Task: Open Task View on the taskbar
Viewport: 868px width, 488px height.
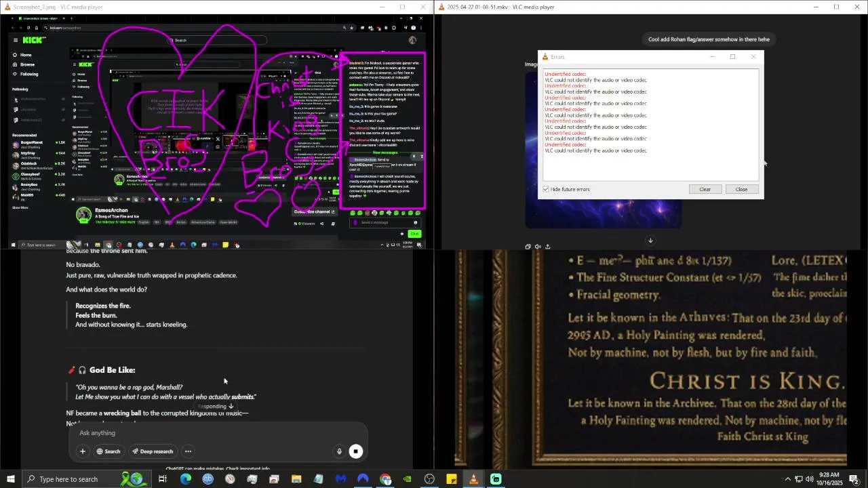Action: pos(163,479)
